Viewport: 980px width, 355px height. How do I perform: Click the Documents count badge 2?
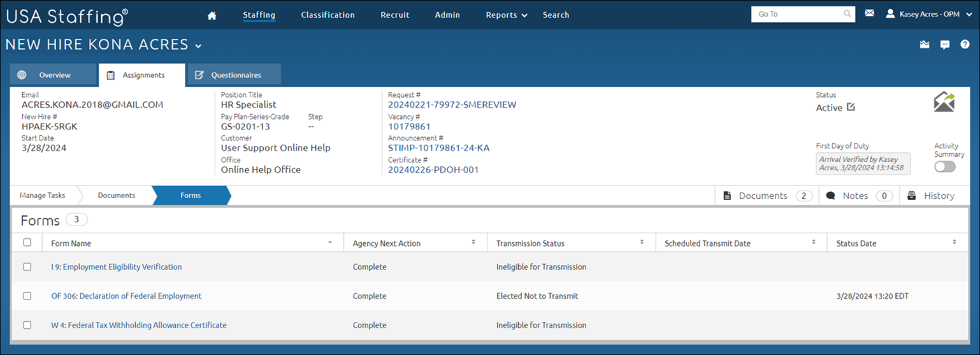tap(804, 196)
